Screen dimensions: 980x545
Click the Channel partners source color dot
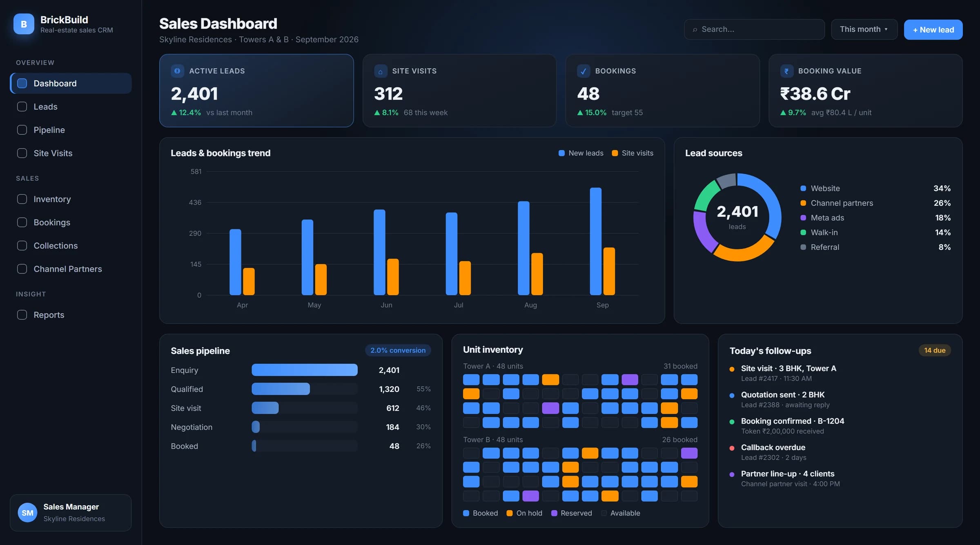(803, 203)
